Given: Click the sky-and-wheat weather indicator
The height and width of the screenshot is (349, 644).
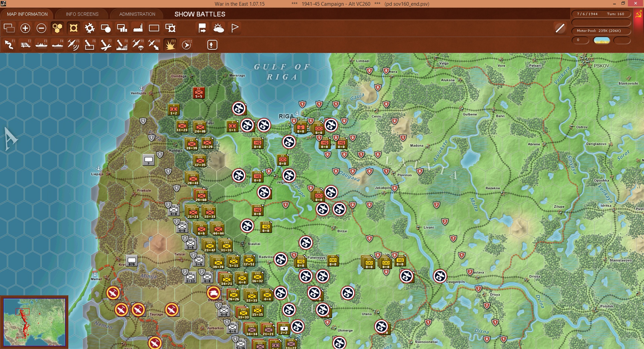Looking at the screenshot, I should click(602, 40).
